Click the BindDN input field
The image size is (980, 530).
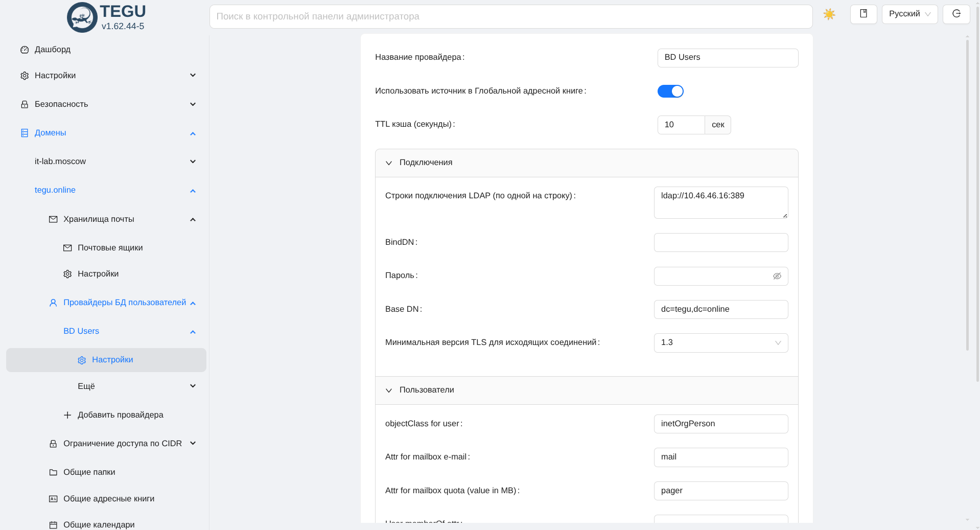[x=720, y=243]
